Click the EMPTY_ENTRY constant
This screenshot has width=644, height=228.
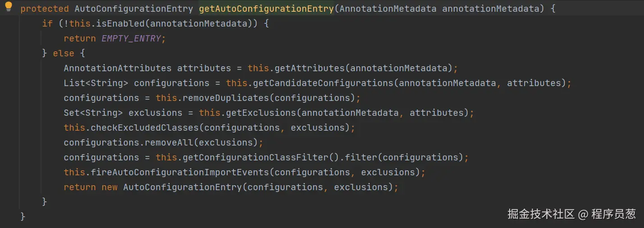131,38
